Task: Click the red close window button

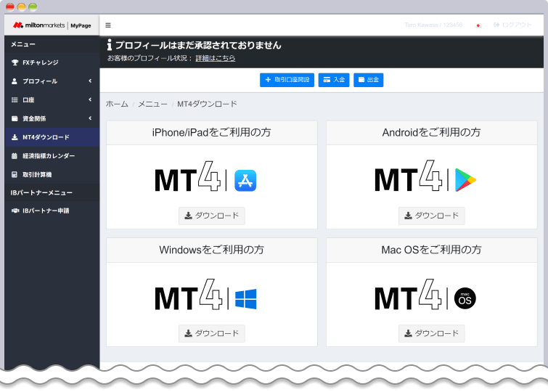Action: tap(10, 7)
